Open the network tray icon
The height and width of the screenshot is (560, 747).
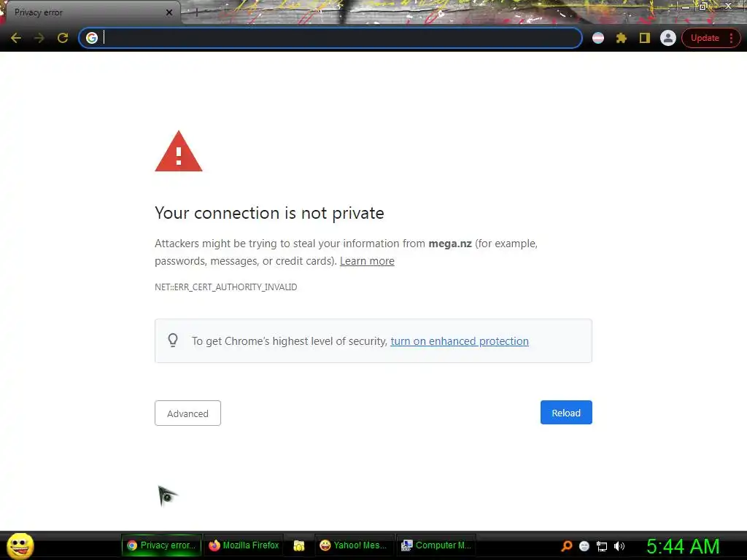[x=602, y=547]
